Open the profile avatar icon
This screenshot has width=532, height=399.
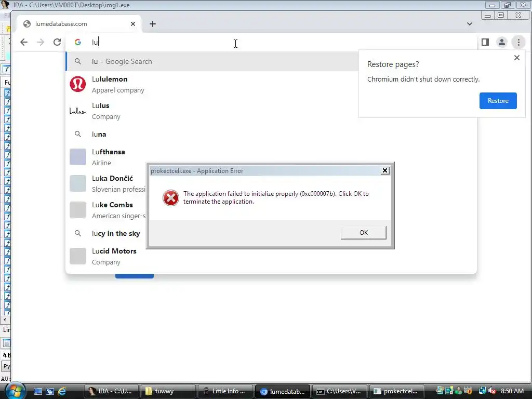501,42
